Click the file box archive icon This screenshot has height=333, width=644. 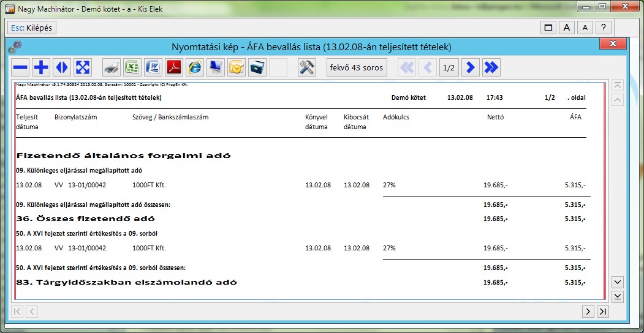coord(257,67)
